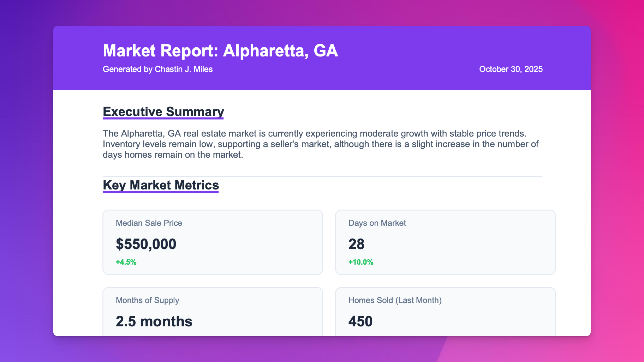The image size is (644, 362).
Task: Click the 2.5 months value
Action: pyautogui.click(x=154, y=321)
